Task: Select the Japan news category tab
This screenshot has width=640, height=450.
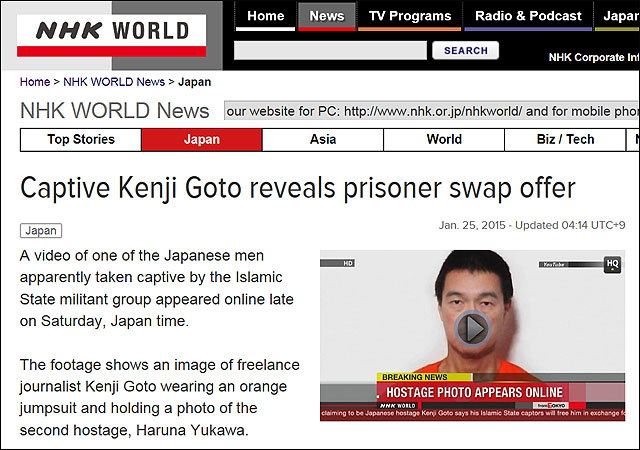Action: [x=202, y=140]
